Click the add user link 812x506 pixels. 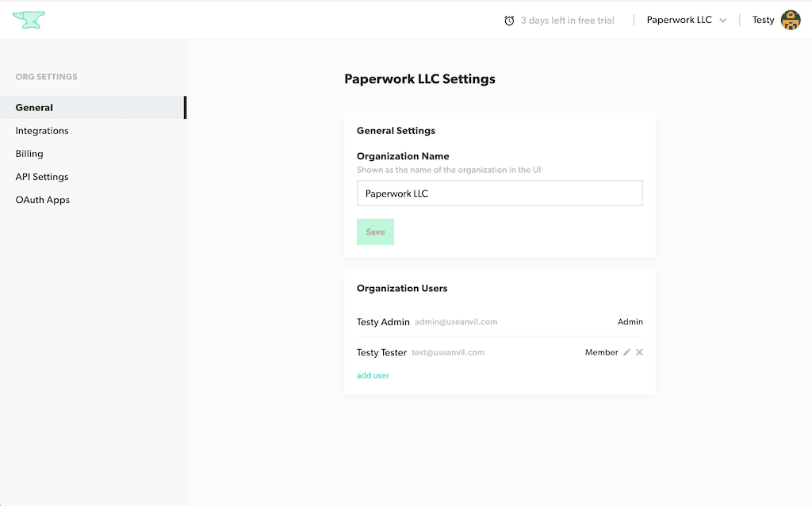(x=373, y=375)
